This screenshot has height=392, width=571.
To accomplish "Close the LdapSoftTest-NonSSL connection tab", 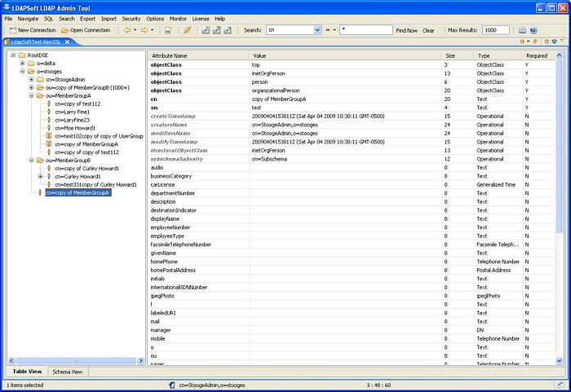I will coord(69,42).
